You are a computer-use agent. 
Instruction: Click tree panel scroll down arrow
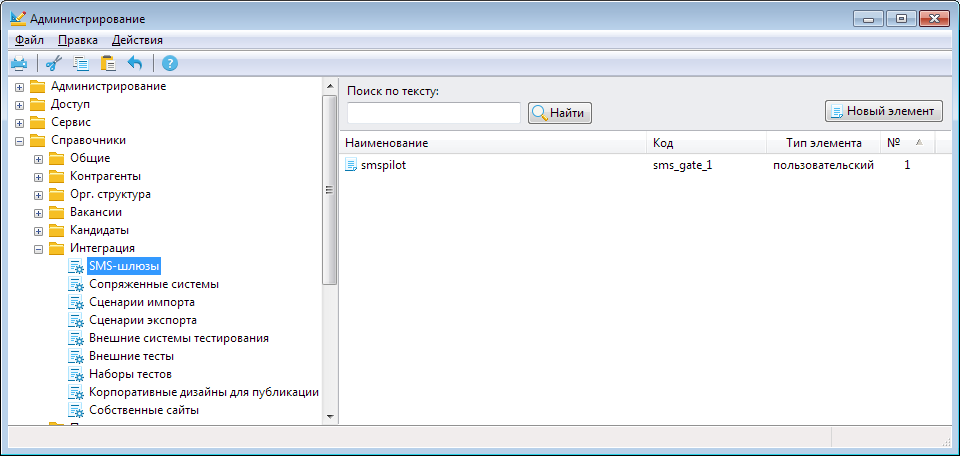330,415
